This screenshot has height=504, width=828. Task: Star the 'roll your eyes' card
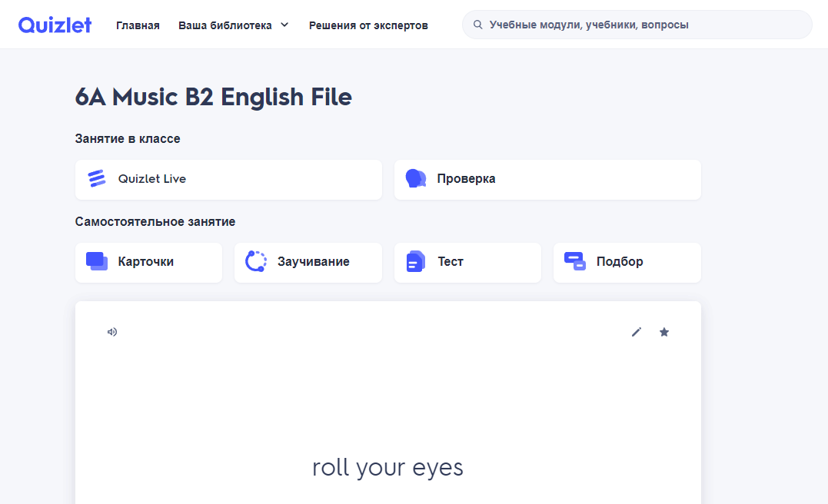tap(664, 332)
